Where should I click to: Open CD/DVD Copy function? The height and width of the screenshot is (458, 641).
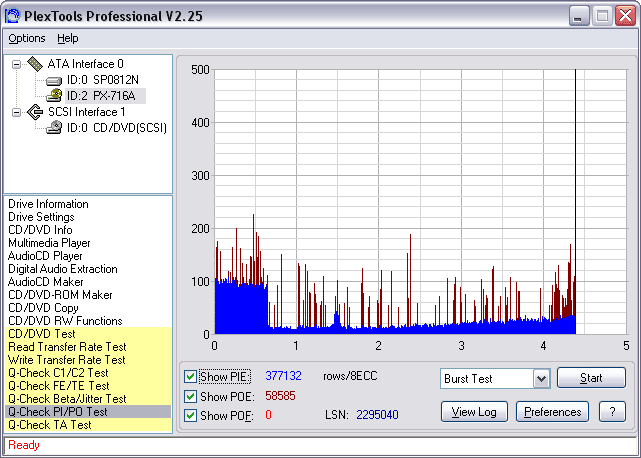(43, 308)
